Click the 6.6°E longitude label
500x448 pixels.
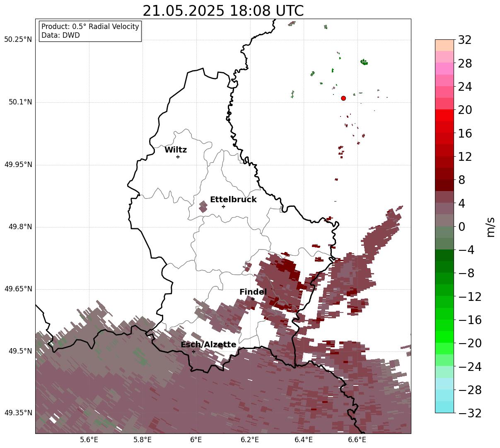[x=357, y=439]
